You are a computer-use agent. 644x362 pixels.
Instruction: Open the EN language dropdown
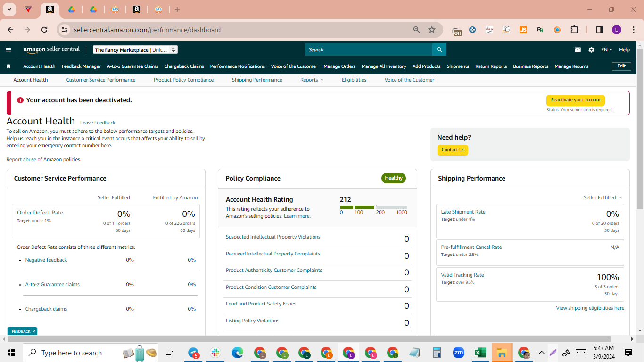607,49
